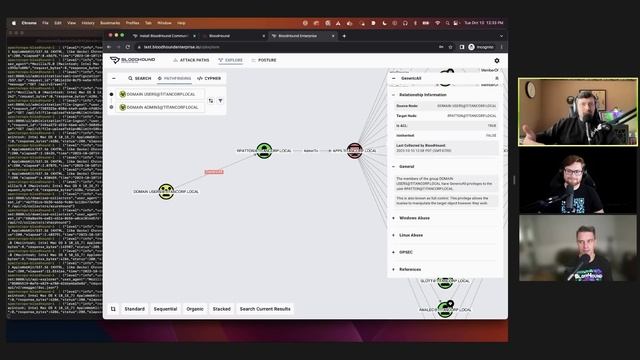Viewport: 640px width, 360px height.
Task: Switch to the Pathfinding tab
Action: point(174,78)
